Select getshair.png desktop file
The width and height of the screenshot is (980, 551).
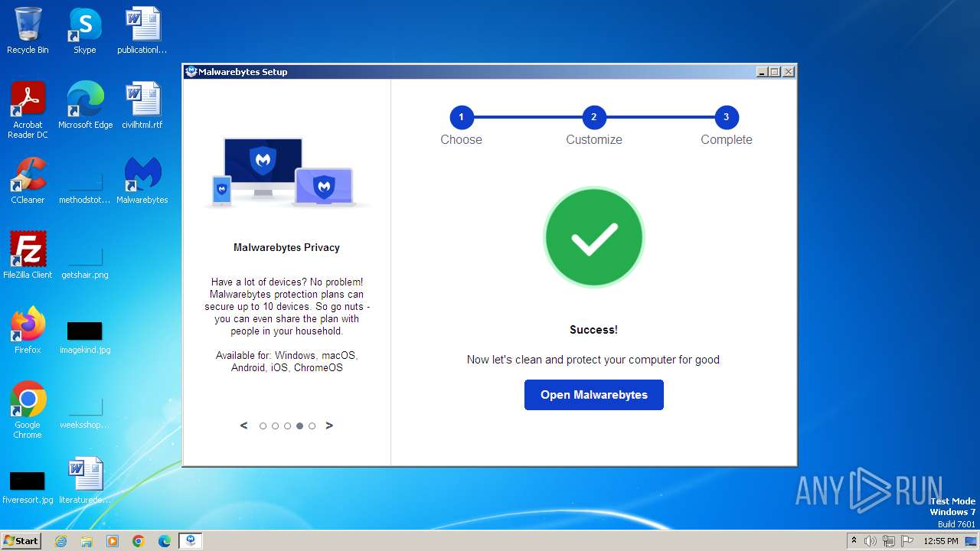pos(85,262)
